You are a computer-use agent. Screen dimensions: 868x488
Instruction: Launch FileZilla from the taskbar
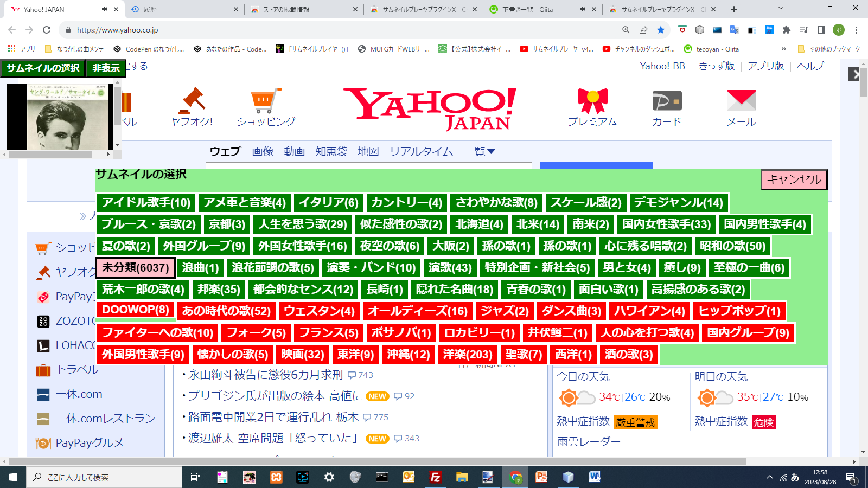[x=436, y=477]
